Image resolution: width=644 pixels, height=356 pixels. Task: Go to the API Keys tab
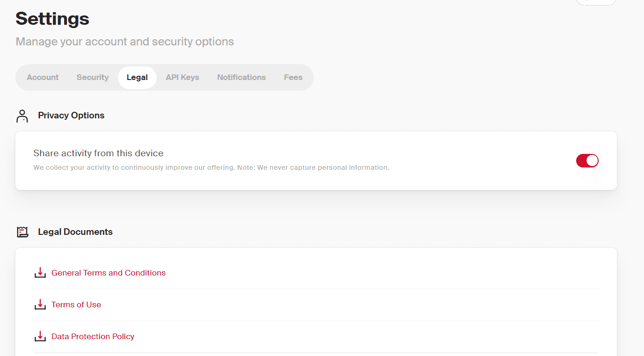coord(182,78)
